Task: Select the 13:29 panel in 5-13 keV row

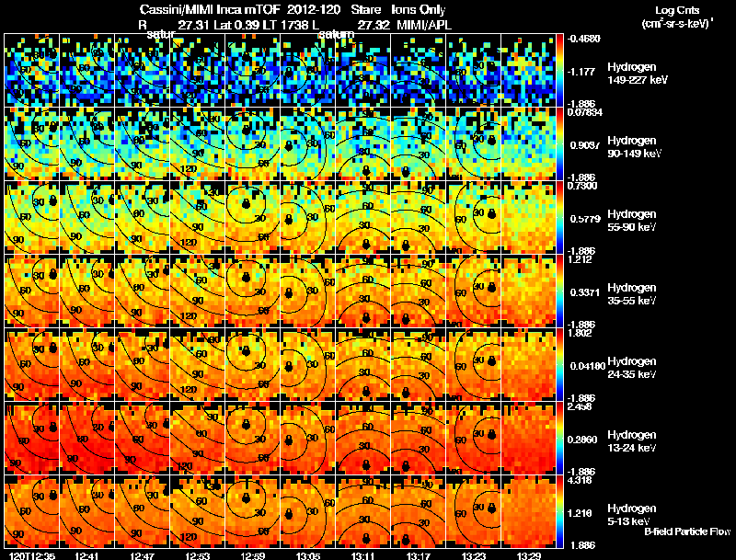Action: (528, 511)
